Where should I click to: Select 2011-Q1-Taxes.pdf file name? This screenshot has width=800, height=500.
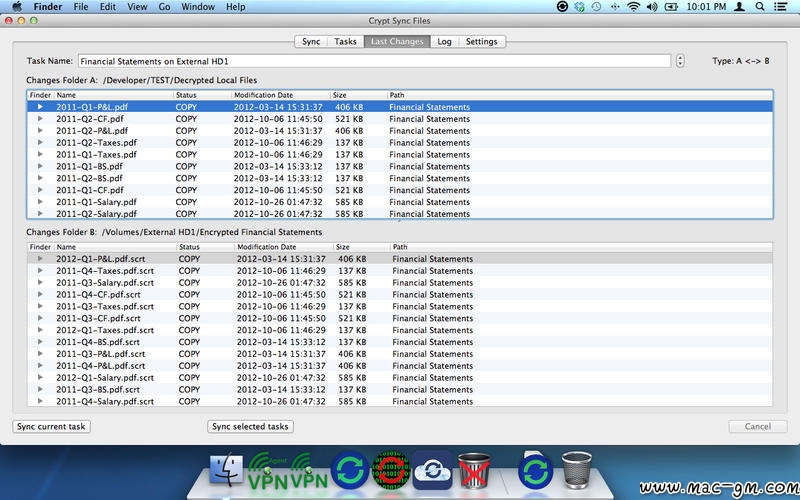coord(96,154)
